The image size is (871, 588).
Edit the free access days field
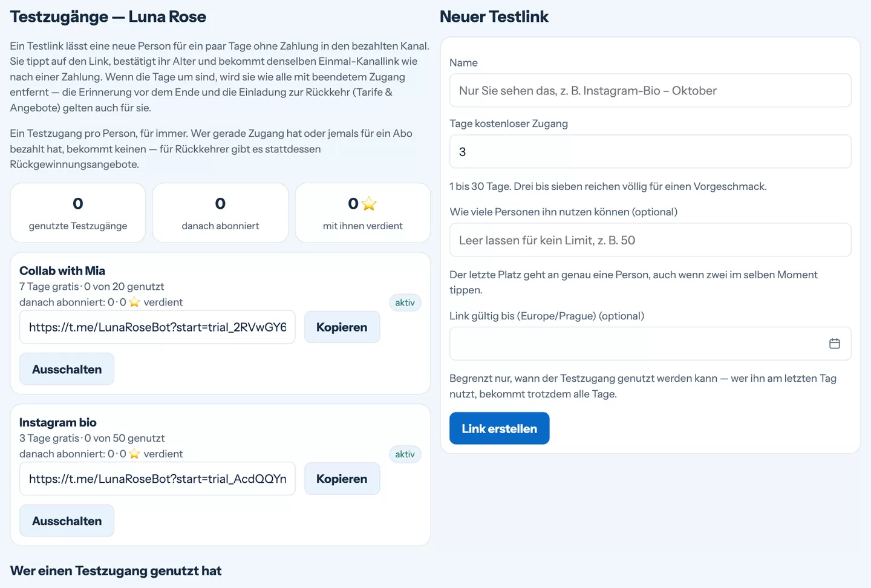[650, 151]
